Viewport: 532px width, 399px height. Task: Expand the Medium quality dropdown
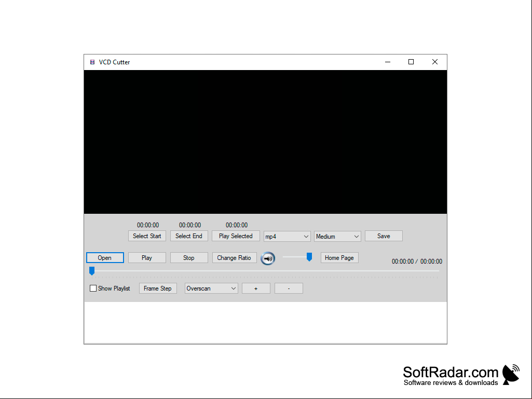click(337, 237)
